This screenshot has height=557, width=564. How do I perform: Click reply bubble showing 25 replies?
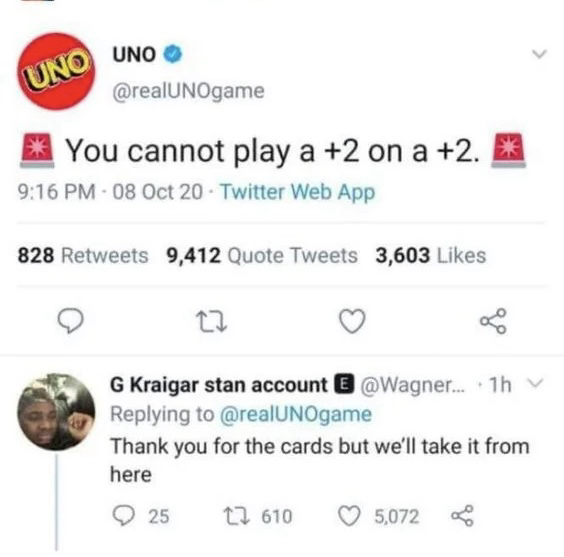(141, 516)
